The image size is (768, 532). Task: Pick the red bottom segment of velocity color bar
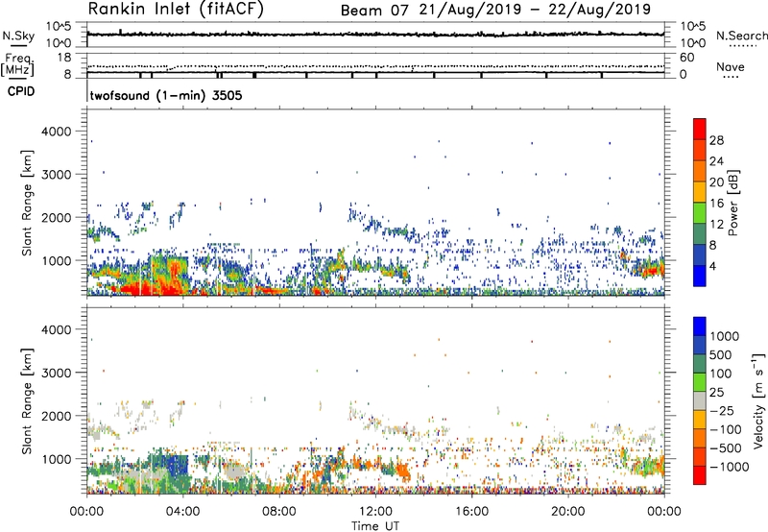point(700,475)
